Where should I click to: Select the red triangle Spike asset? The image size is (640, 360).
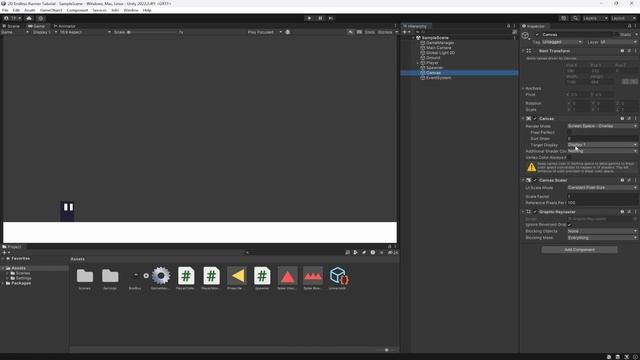pyautogui.click(x=287, y=276)
